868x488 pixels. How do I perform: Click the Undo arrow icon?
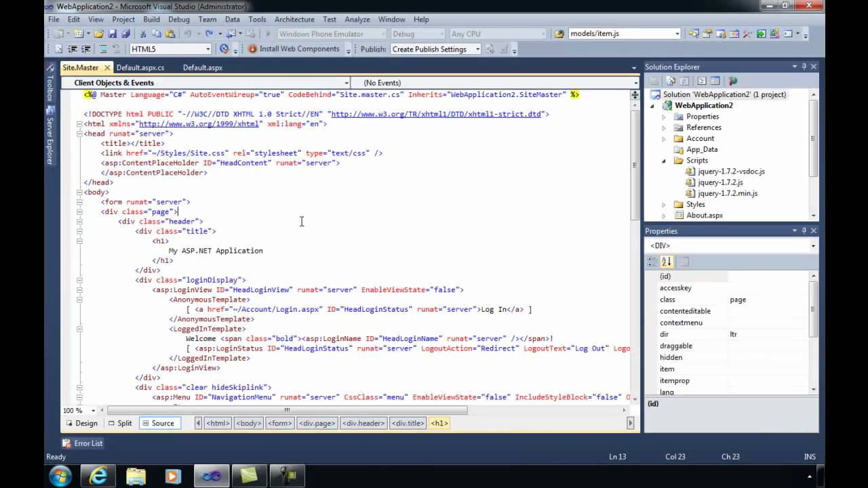coord(187,34)
